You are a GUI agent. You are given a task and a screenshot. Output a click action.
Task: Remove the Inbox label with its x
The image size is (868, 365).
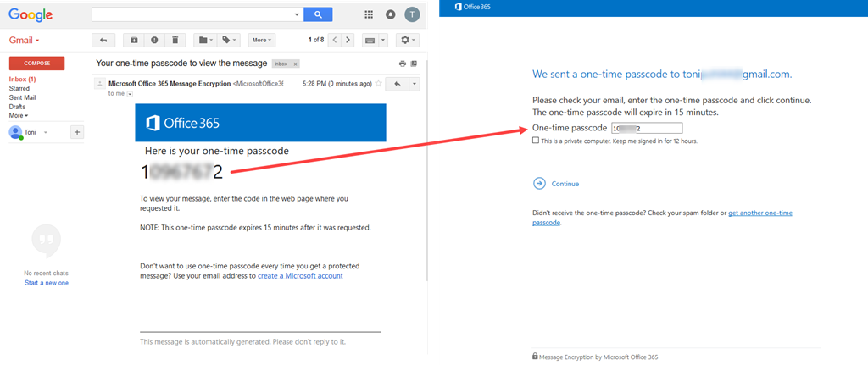point(295,64)
